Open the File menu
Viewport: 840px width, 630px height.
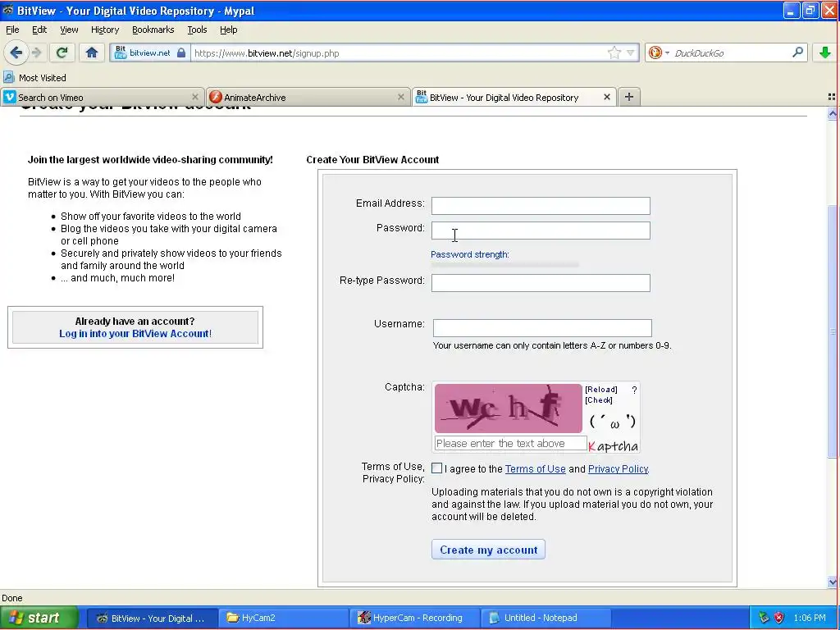[12, 30]
